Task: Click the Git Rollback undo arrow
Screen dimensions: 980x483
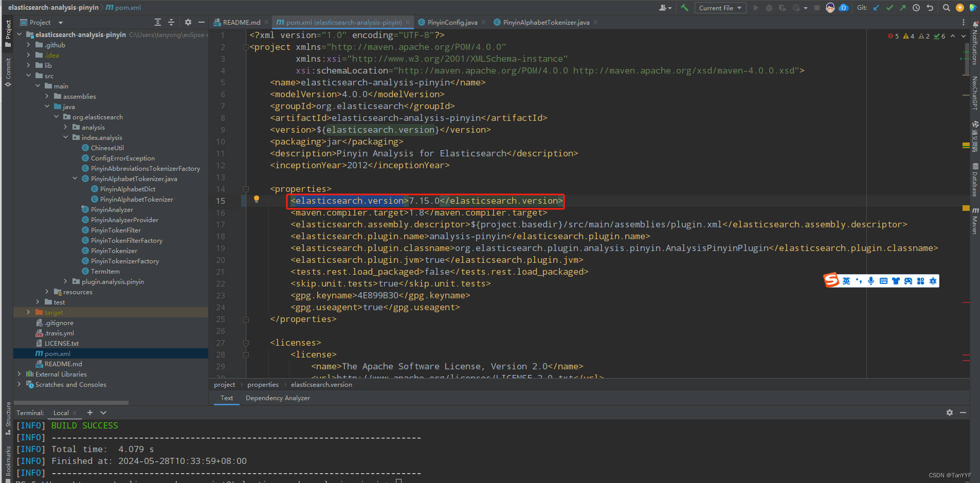Action: (x=930, y=8)
